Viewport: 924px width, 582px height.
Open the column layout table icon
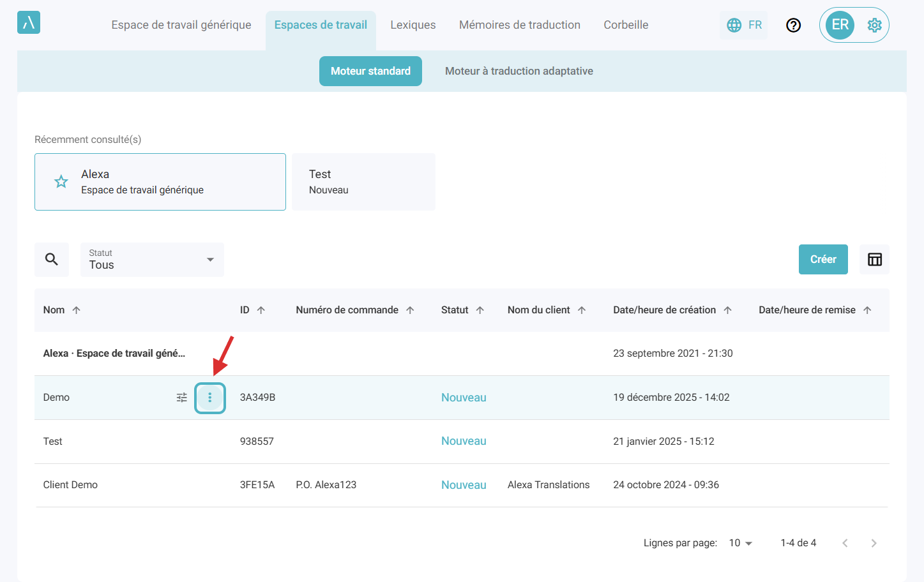[x=874, y=259]
